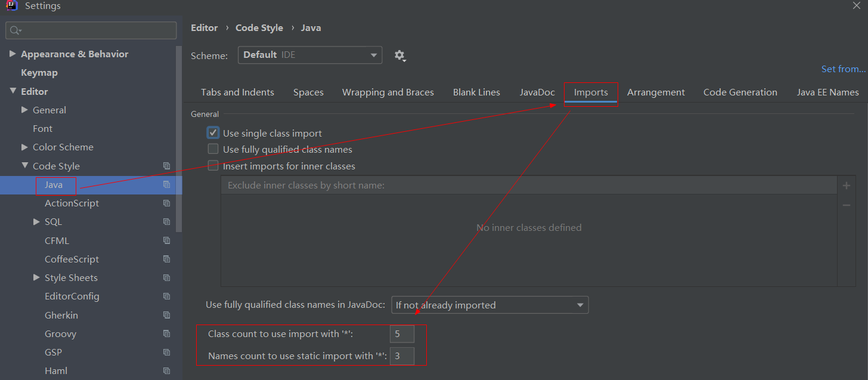
Task: Open the Arrangement tab
Action: 656,92
